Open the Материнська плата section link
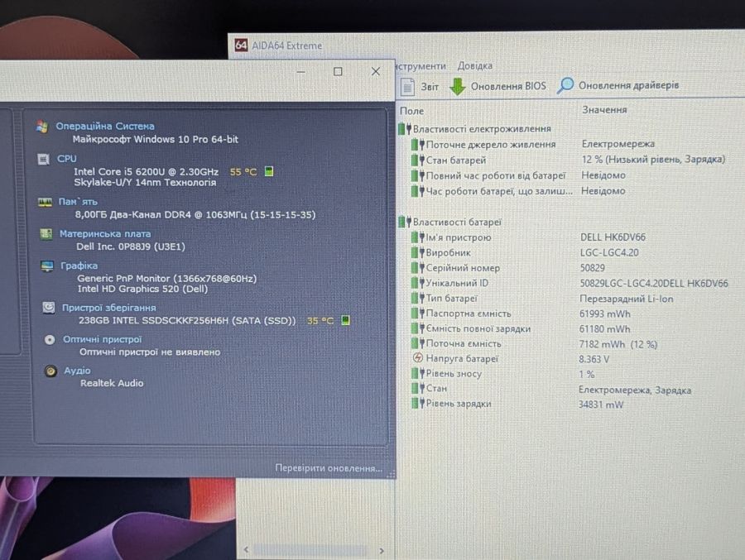745x560 pixels. point(105,234)
